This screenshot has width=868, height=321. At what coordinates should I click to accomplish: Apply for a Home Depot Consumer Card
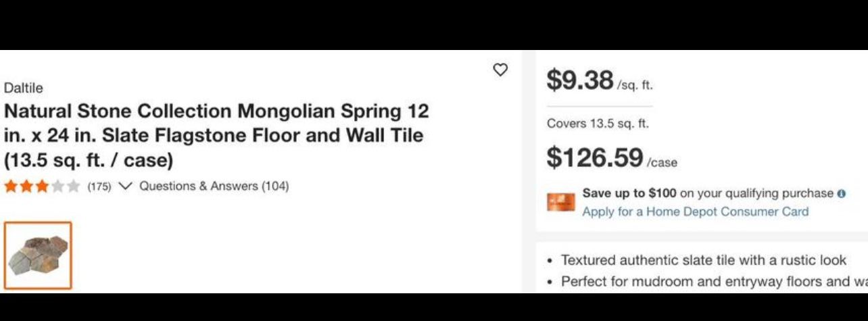click(x=695, y=212)
